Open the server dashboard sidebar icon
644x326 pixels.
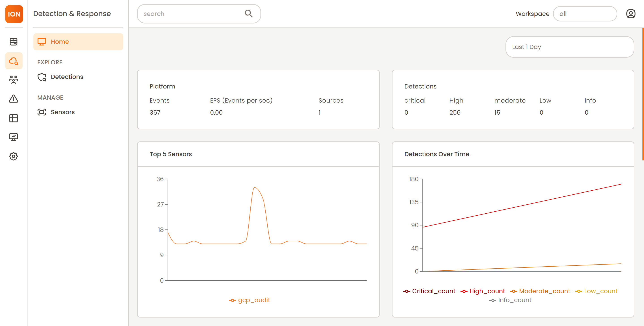pos(13,42)
